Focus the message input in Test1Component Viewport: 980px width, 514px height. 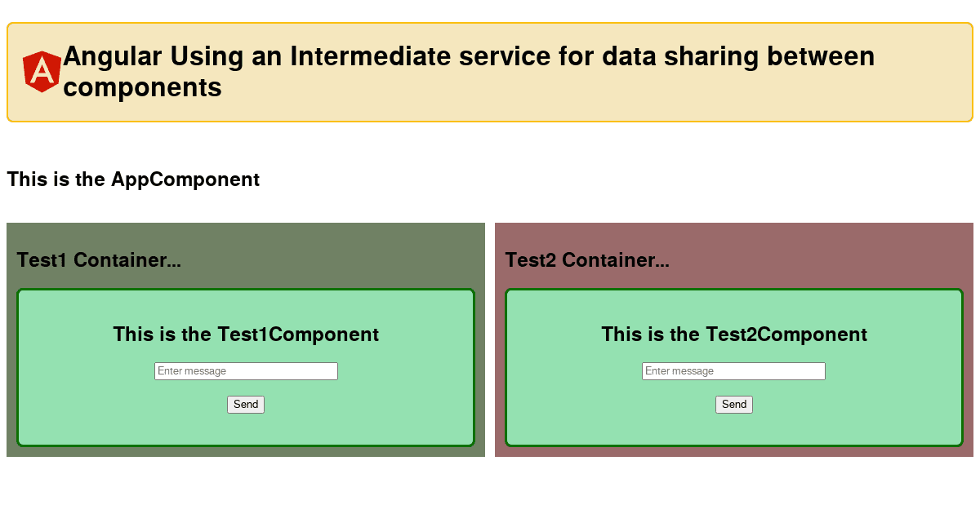click(x=246, y=371)
